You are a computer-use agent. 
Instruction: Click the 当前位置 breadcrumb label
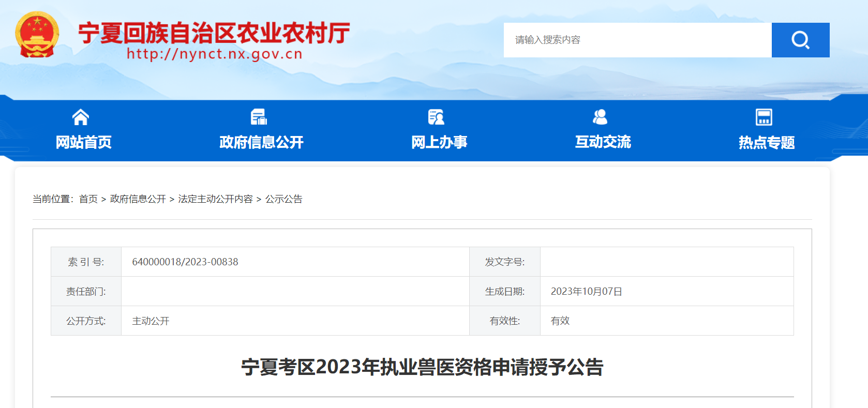(x=53, y=199)
